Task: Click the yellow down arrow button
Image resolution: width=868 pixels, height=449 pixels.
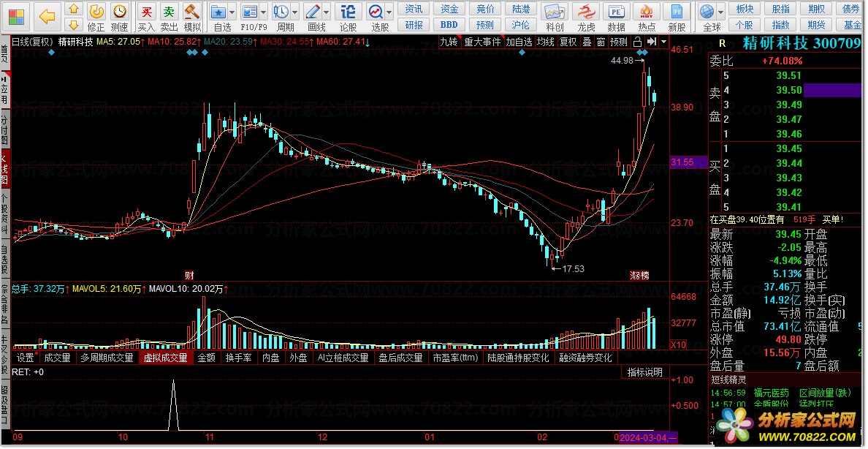Action: click(x=74, y=24)
